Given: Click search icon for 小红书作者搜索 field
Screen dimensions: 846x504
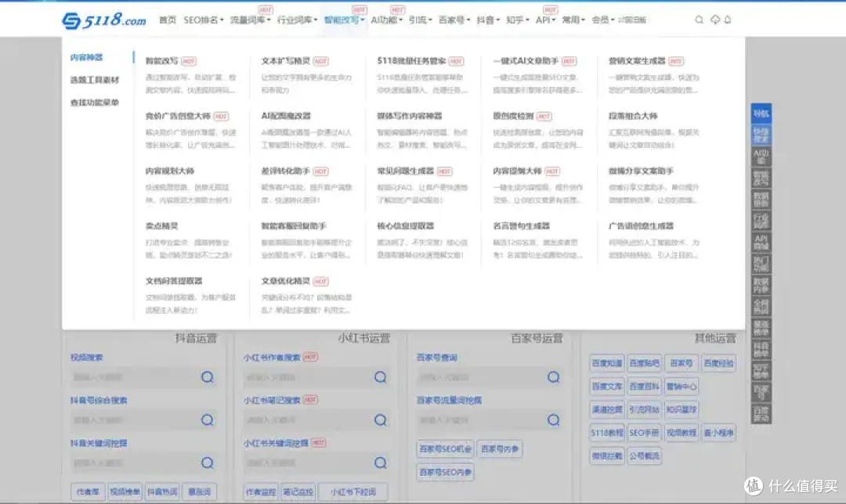Looking at the screenshot, I should [x=381, y=377].
